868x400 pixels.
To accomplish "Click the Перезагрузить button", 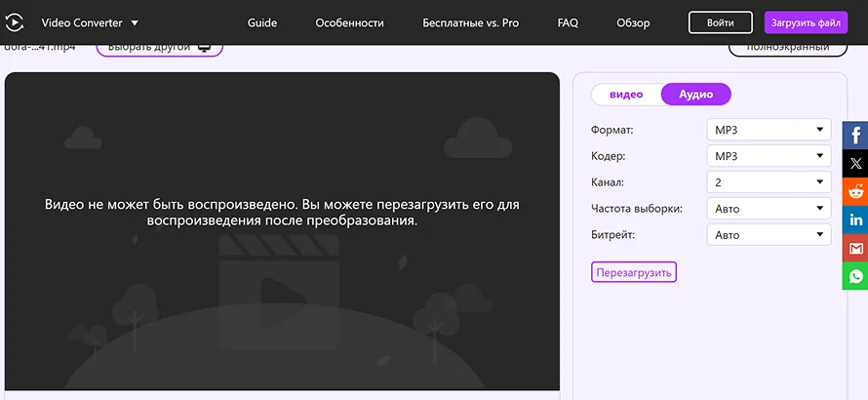I will 634,272.
